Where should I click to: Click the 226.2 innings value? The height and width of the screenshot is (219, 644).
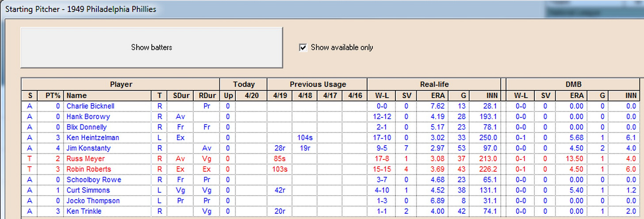[489, 169]
